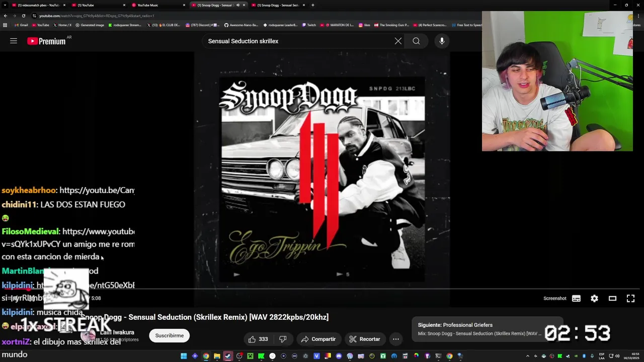Open the Home / X bookmark
Viewport: 644px width, 362px height.
(62, 25)
